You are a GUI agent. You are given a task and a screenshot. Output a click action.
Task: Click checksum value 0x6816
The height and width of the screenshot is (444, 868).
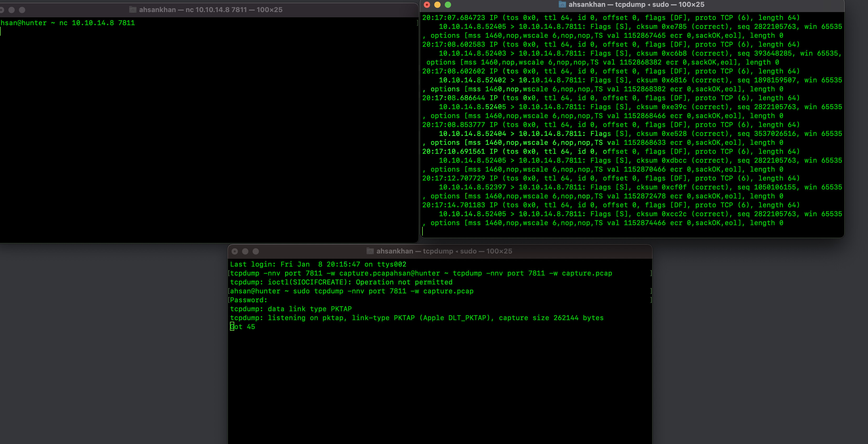click(674, 80)
